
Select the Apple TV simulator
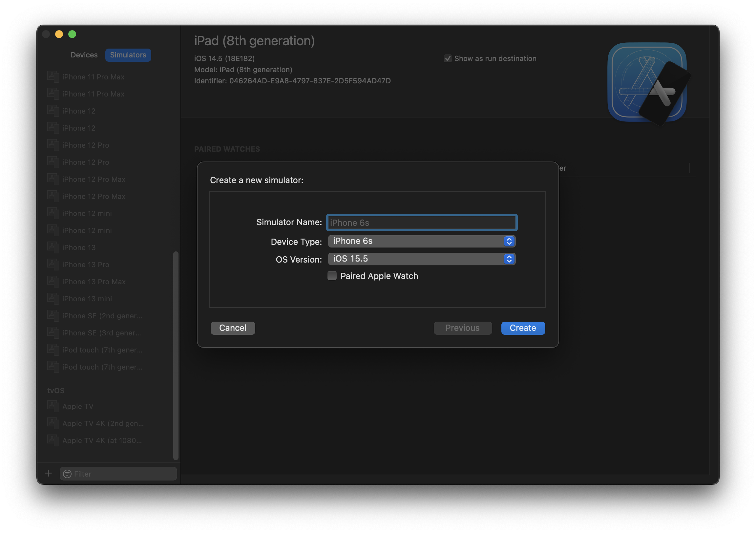click(109, 407)
